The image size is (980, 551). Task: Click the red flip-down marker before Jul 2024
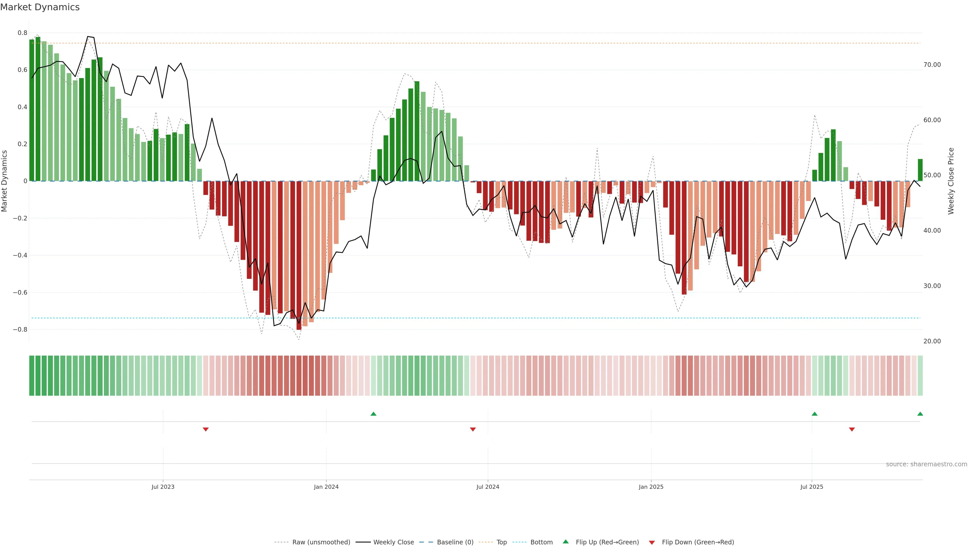pyautogui.click(x=473, y=429)
